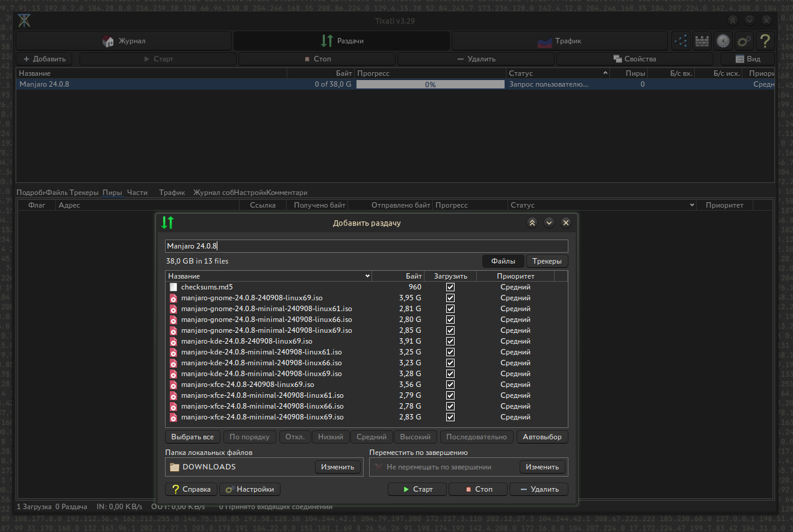Click the Пиры column header in transfers list

pos(629,73)
